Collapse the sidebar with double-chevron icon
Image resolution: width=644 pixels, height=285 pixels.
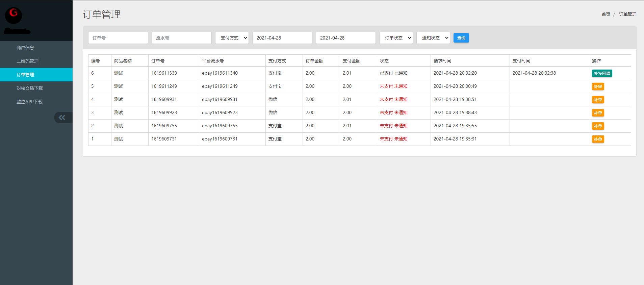62,118
